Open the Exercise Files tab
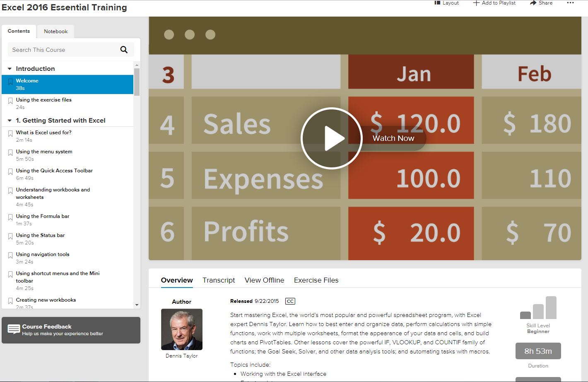 click(x=316, y=280)
